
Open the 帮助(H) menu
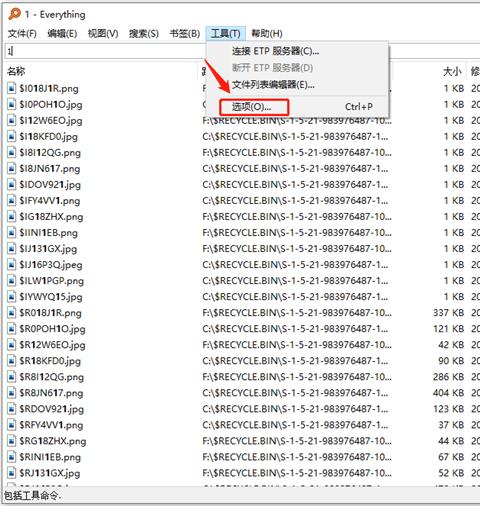267,33
